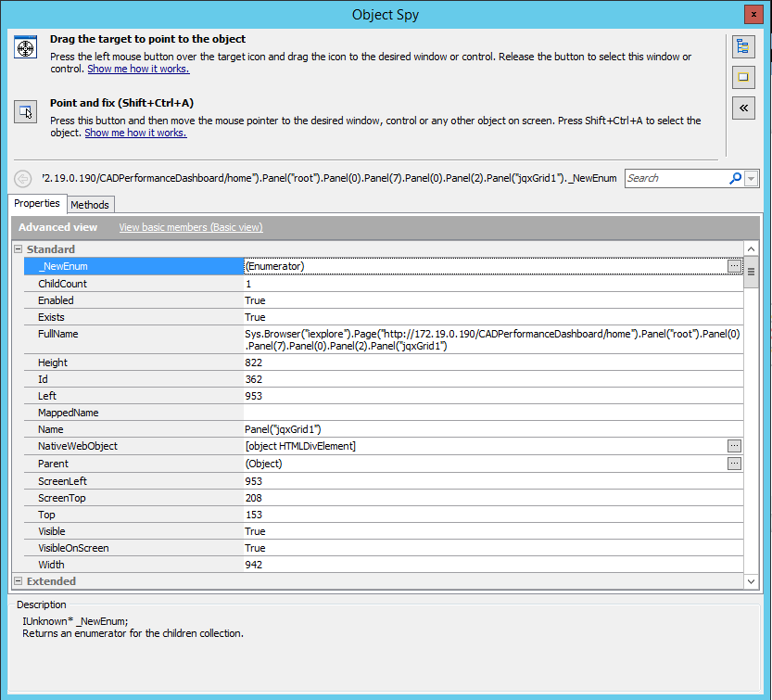The height and width of the screenshot is (700, 772).
Task: Select the Visible property name
Action: [52, 531]
